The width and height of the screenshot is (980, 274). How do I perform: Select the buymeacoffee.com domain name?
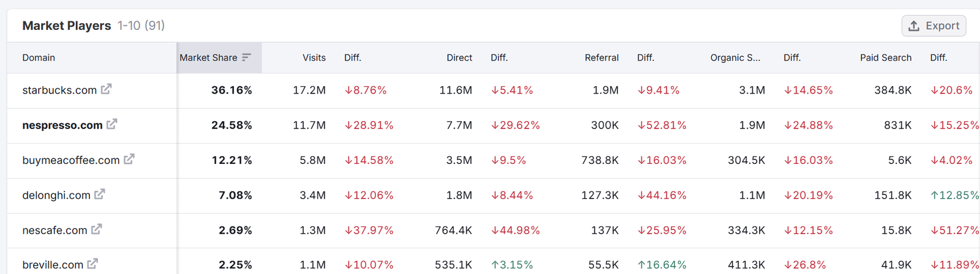(71, 160)
